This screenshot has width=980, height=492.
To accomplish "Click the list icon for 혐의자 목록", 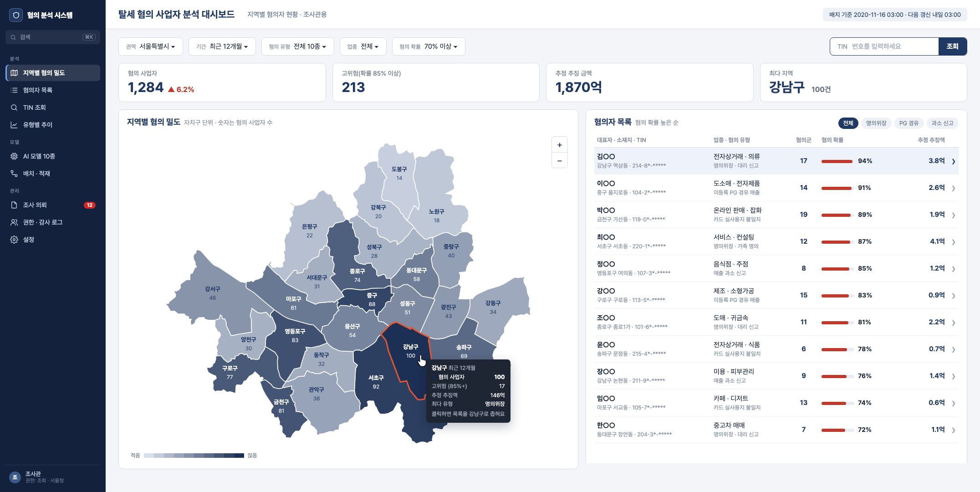I will (x=14, y=90).
